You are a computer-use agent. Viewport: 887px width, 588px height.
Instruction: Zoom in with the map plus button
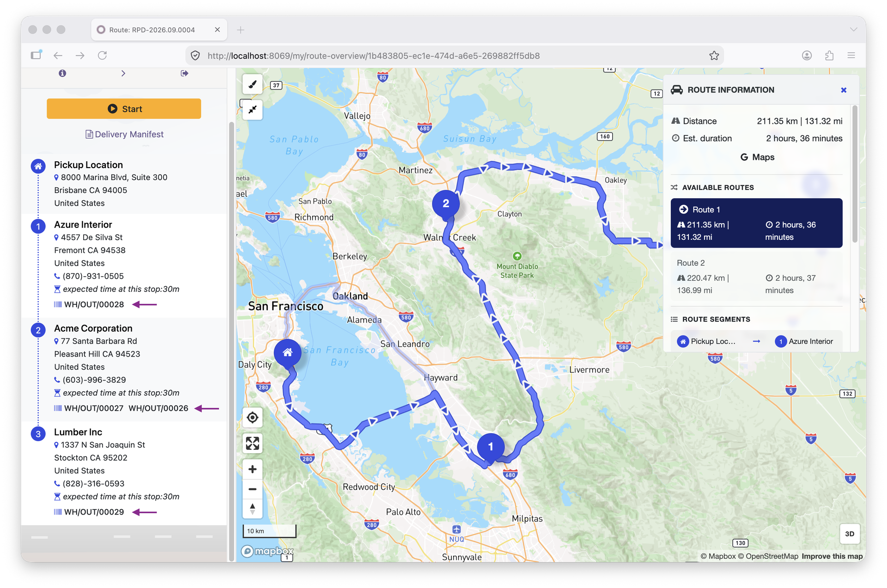[252, 469]
